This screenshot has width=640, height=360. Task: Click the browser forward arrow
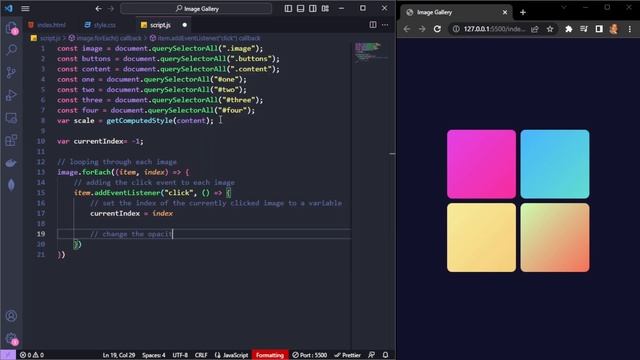point(422,29)
